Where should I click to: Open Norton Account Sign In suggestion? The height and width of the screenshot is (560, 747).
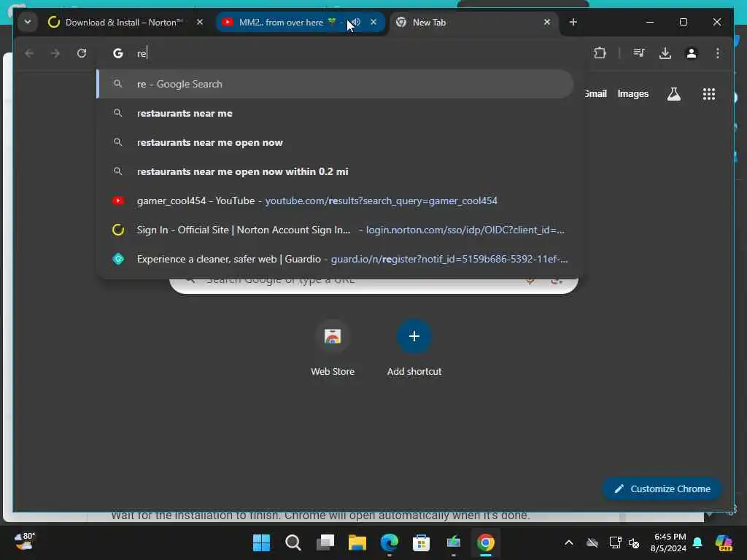tap(335, 230)
